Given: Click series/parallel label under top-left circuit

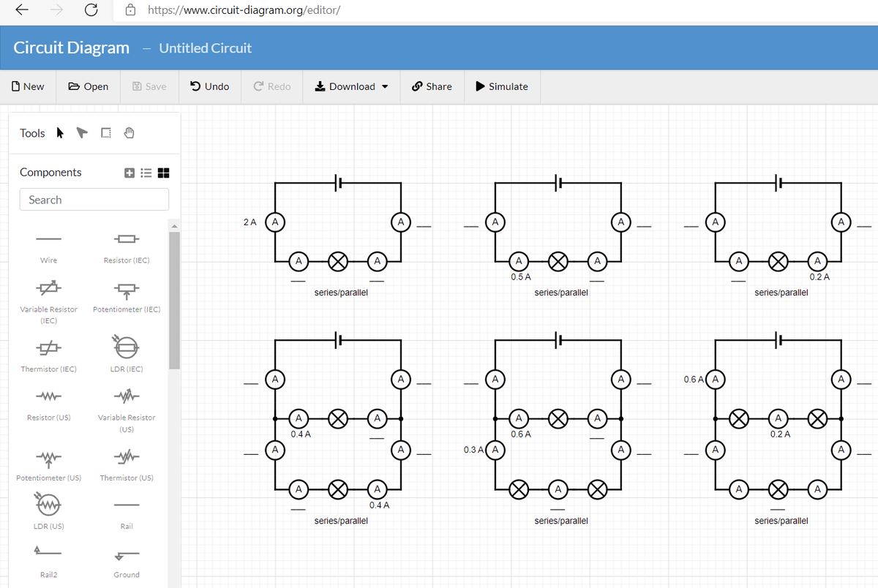Looking at the screenshot, I should coord(341,293).
